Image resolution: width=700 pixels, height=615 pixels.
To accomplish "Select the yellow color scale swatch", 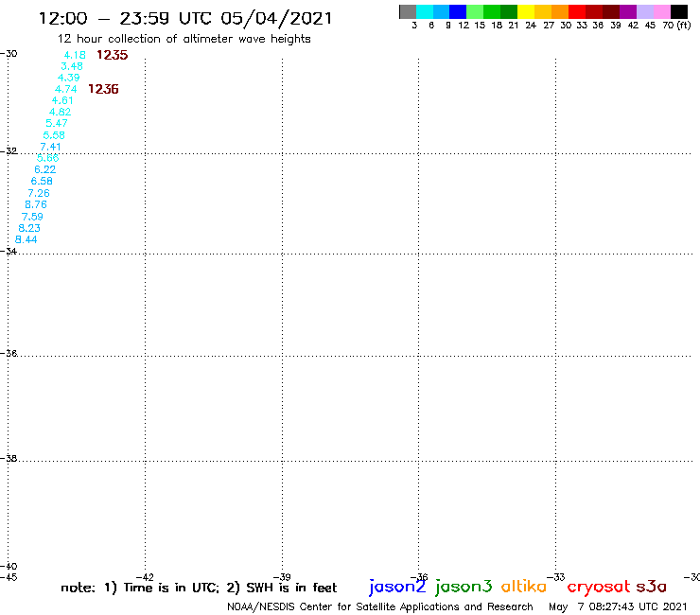I will 526,11.
